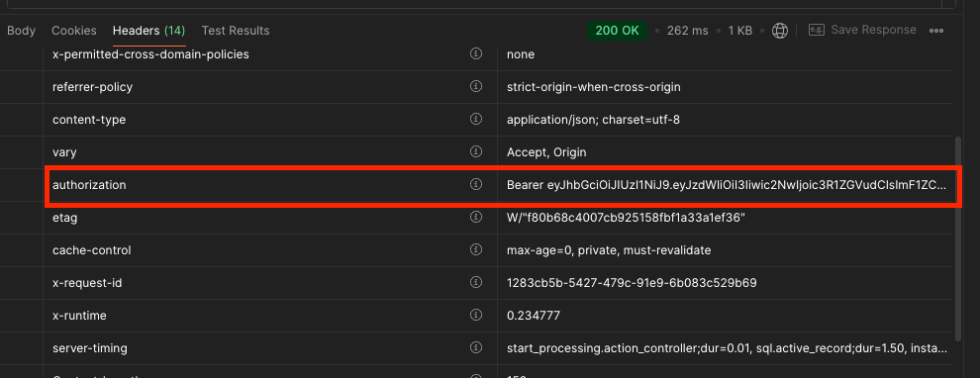Screen dimensions: 980x378
Task: Click info icon for referrer-policy header
Action: [475, 86]
